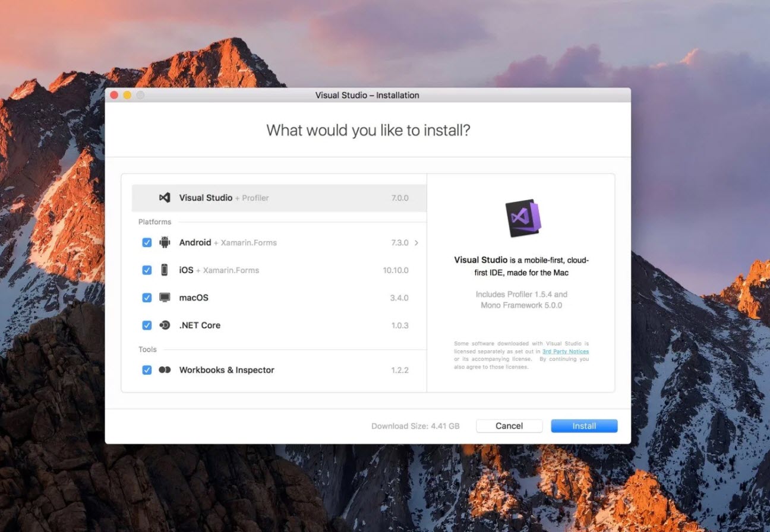The image size is (770, 532).
Task: Click the Cancel button
Action: click(x=509, y=426)
